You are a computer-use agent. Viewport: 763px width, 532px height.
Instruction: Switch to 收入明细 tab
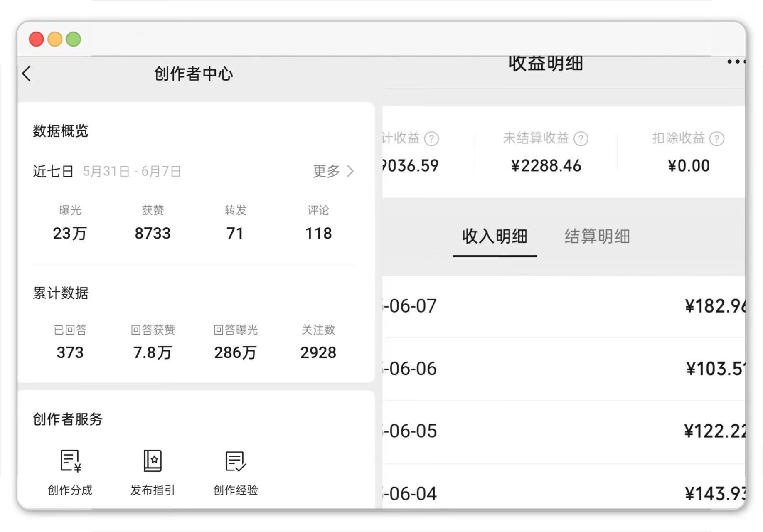tap(495, 236)
